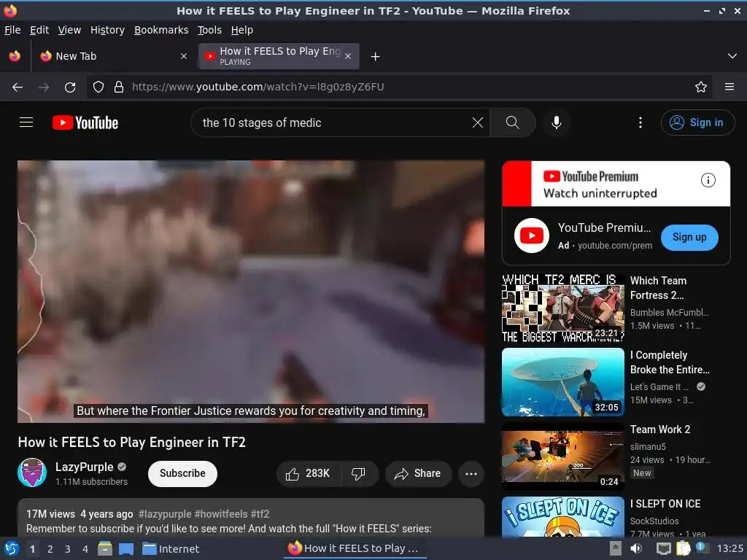Image resolution: width=747 pixels, height=560 pixels.
Task: Open the tracking protection shield
Action: pos(98,87)
